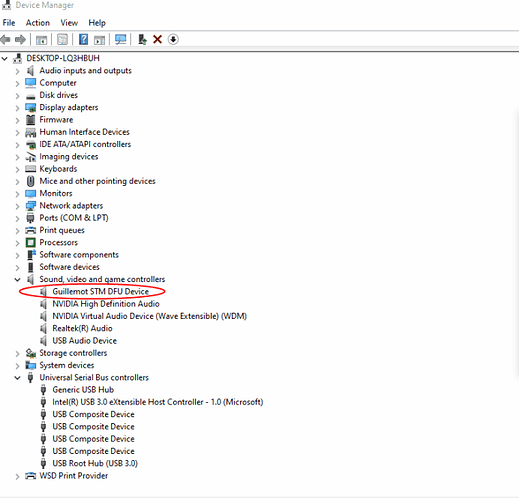
Task: Open the View menu
Action: [x=69, y=23]
